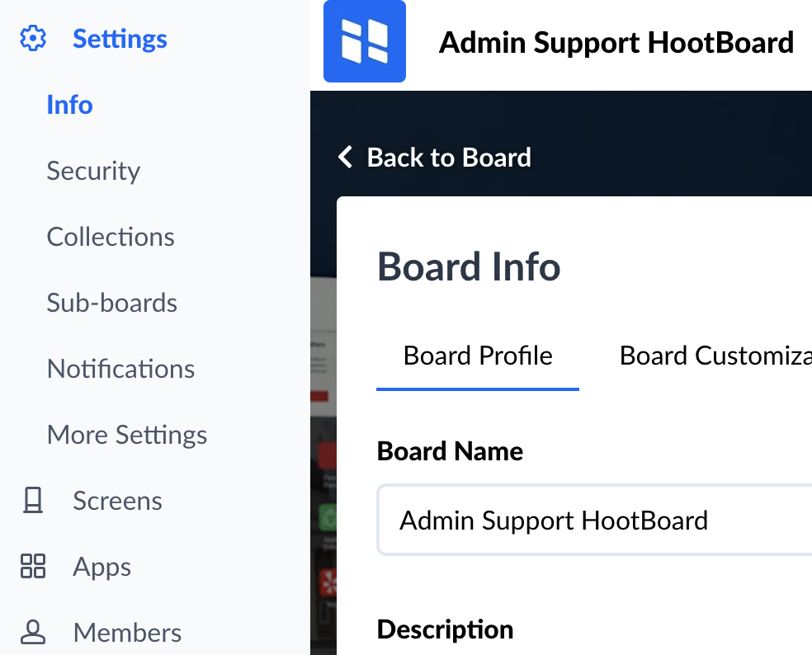Click the Settings gear icon

click(x=33, y=39)
